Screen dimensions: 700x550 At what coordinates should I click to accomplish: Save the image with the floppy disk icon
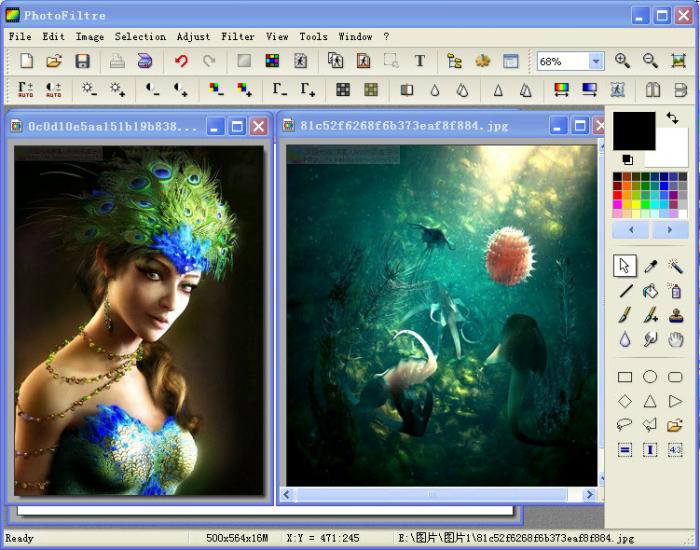click(x=82, y=61)
